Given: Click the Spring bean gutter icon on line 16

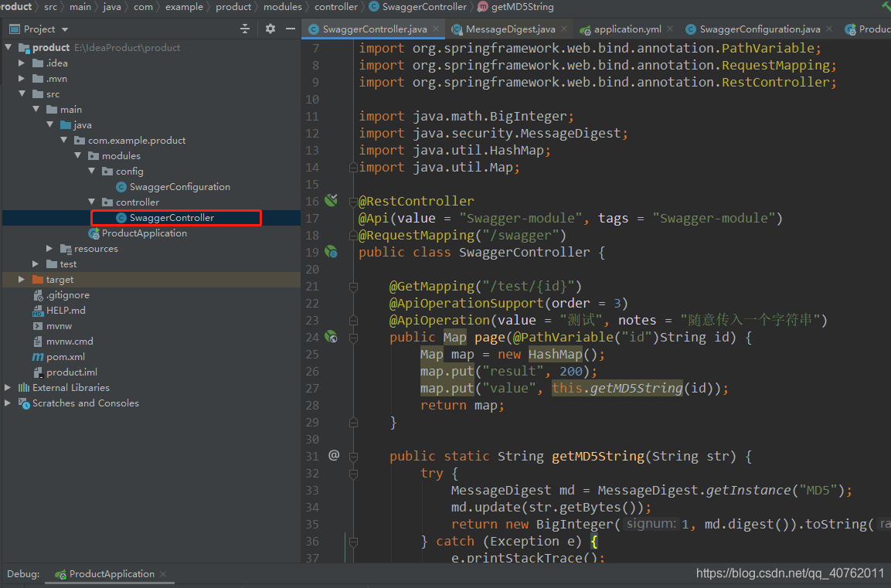Looking at the screenshot, I should coord(332,200).
